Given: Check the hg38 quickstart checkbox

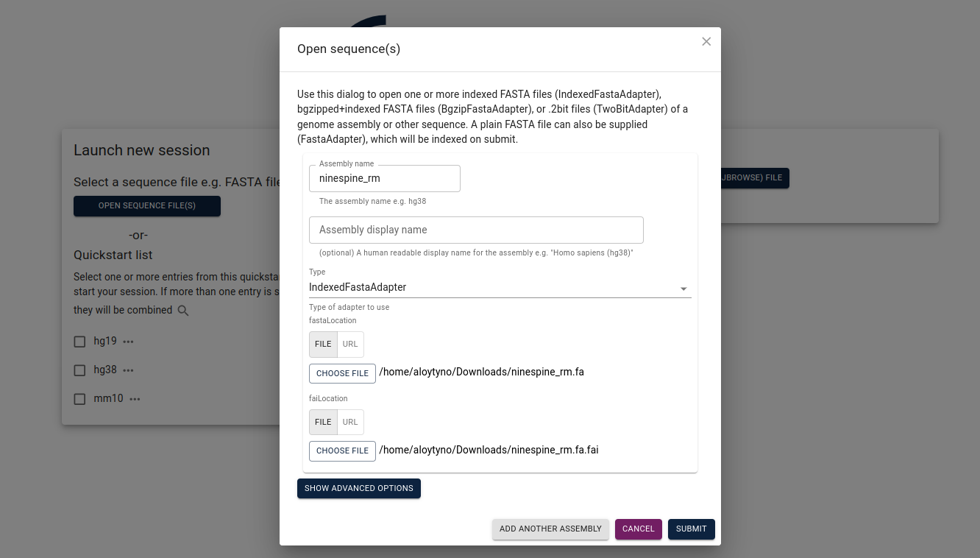Looking at the screenshot, I should pos(80,370).
